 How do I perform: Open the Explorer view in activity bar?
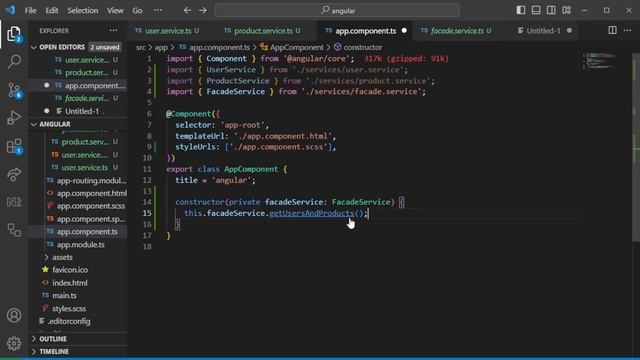(14, 34)
